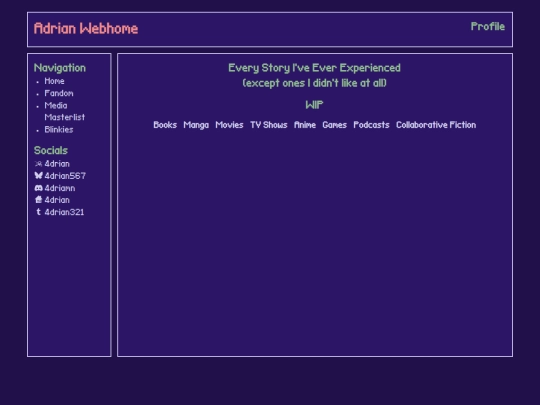The width and height of the screenshot is (540, 405).
Task: Click the WIP heading
Action: [314, 105]
